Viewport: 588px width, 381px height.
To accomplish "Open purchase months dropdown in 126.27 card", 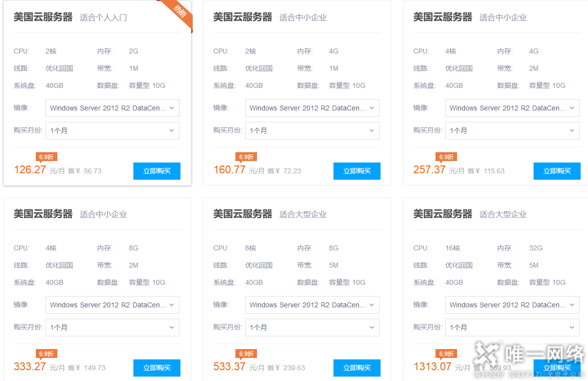I will 112,131.
